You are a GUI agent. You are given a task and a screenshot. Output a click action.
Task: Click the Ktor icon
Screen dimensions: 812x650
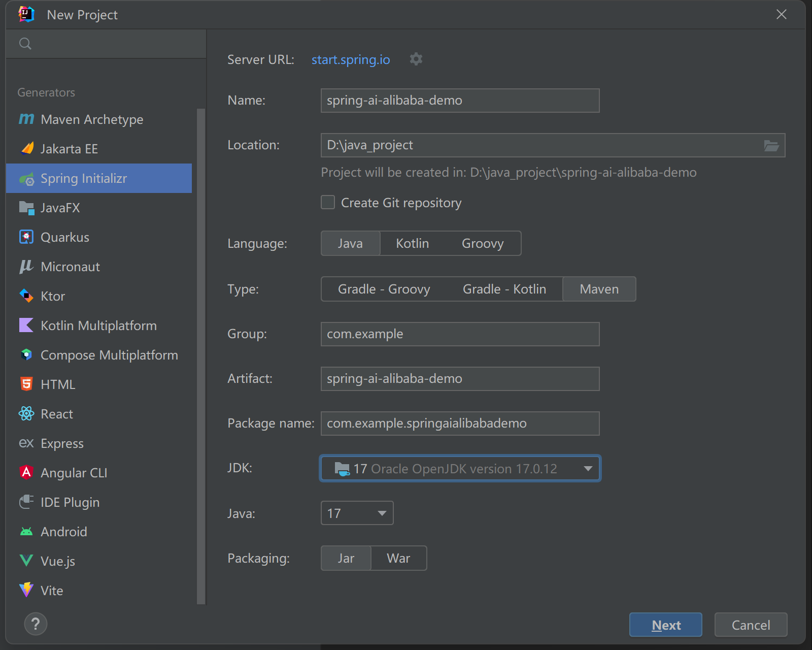pos(26,296)
